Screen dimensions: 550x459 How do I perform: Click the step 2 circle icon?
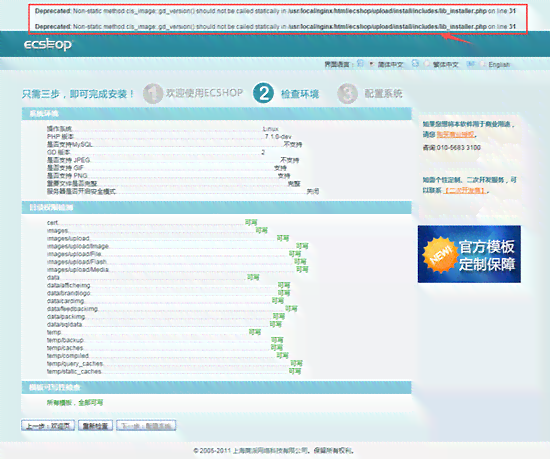(x=263, y=93)
